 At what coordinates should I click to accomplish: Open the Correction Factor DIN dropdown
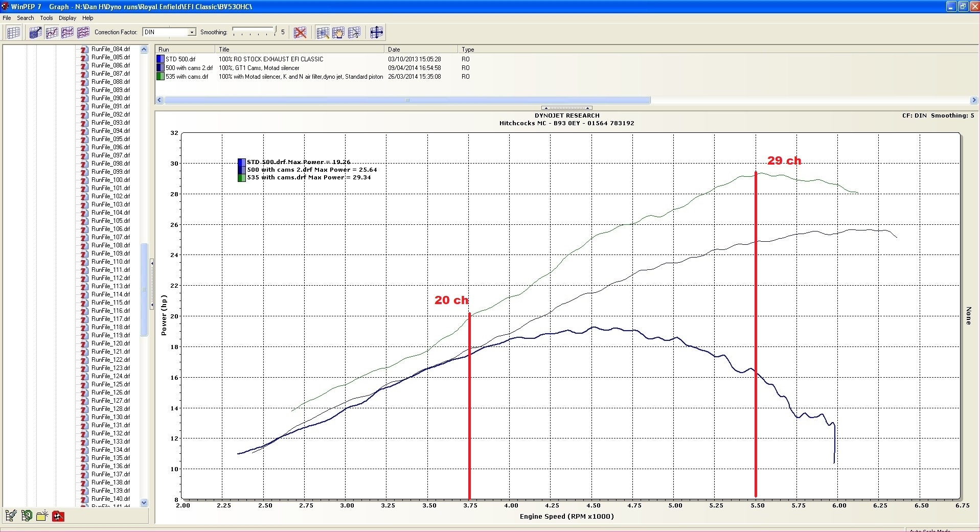click(192, 32)
